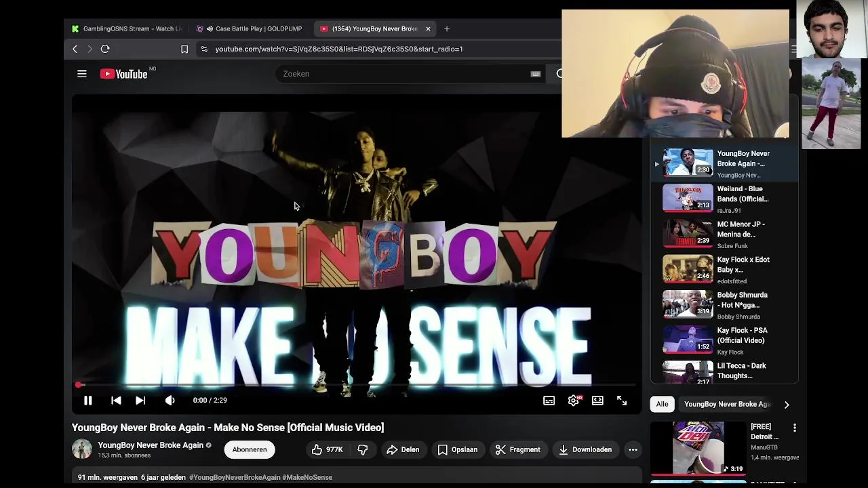View site information icon in address bar

(203, 49)
